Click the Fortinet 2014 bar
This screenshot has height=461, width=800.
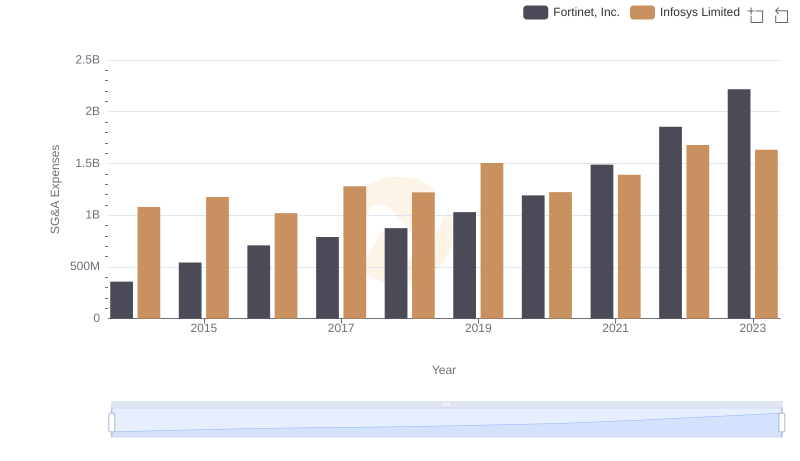tap(121, 300)
